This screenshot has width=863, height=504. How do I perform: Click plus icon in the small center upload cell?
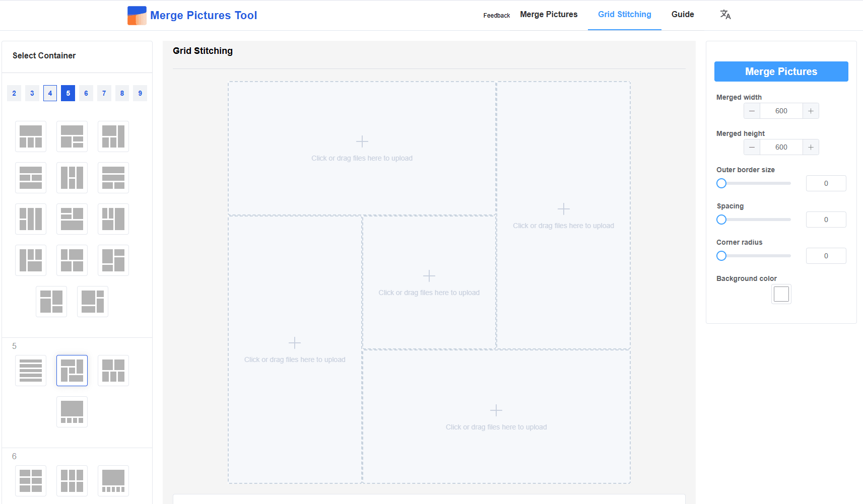(x=429, y=276)
